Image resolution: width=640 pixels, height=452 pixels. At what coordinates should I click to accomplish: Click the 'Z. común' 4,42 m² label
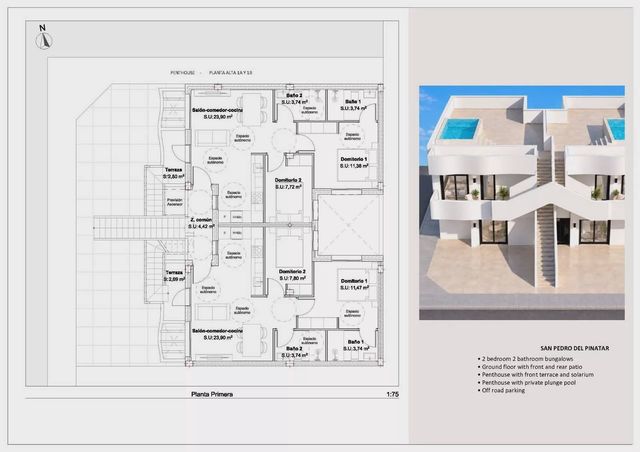pos(200,223)
